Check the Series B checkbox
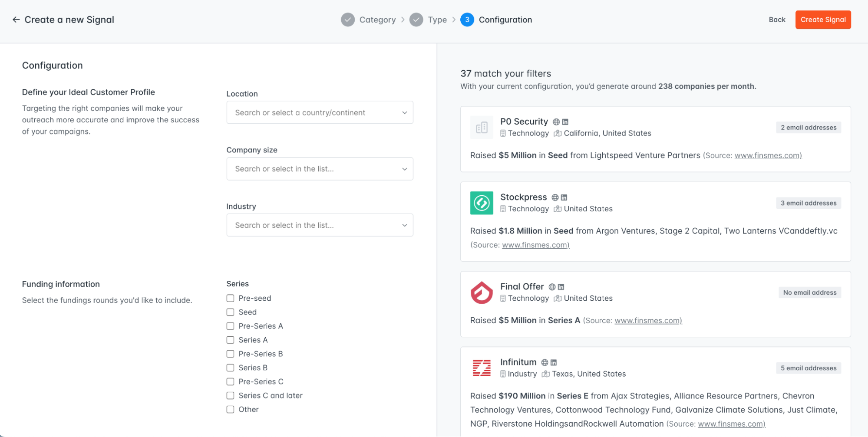The image size is (868, 437). pyautogui.click(x=230, y=368)
